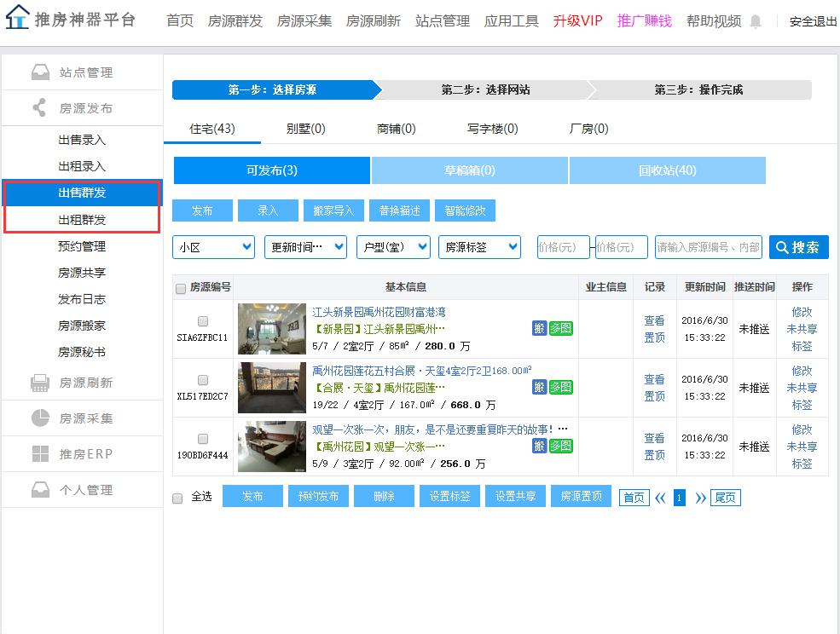Click the 多图 badge on second listing
840x634 pixels.
[561, 387]
